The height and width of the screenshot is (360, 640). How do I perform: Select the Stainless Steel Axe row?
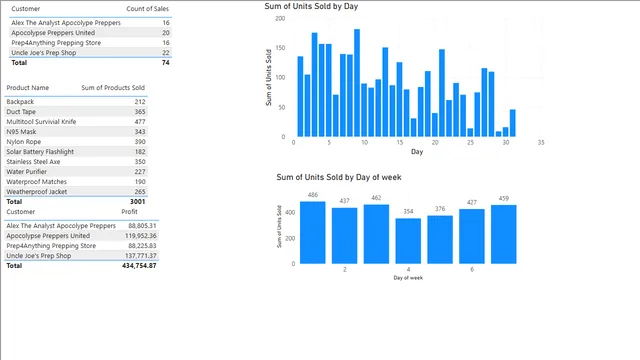(76, 162)
